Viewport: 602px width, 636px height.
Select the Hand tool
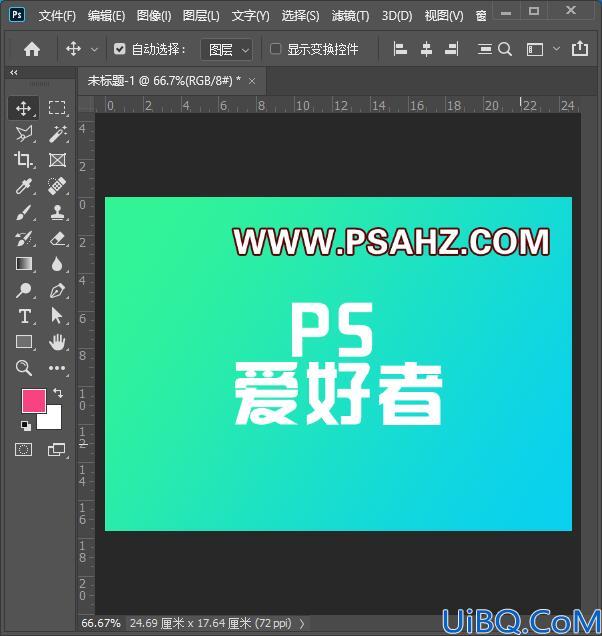(57, 342)
